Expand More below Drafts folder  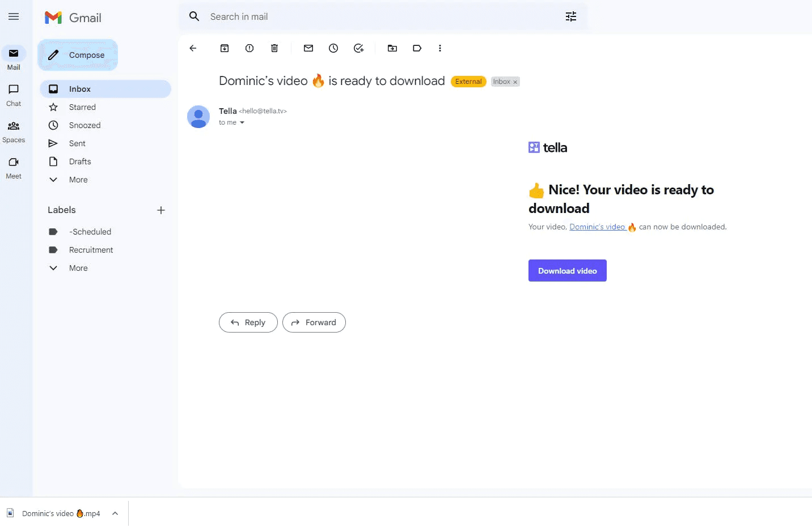(x=105, y=180)
